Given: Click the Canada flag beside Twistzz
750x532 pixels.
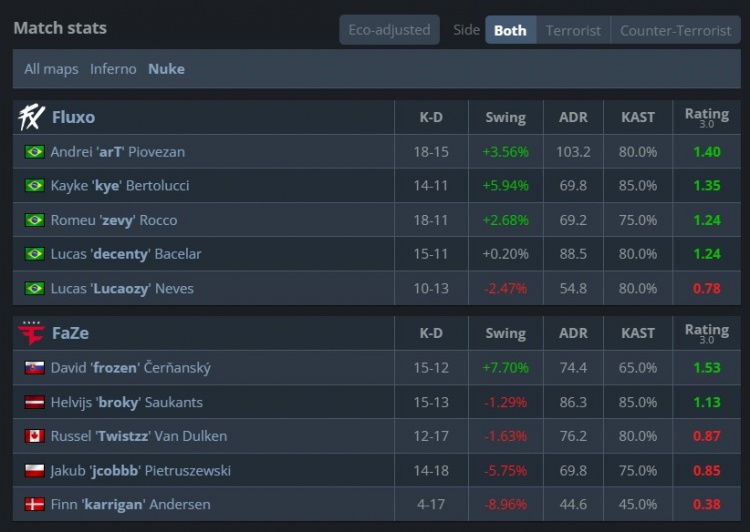Looking at the screenshot, I should tap(35, 436).
